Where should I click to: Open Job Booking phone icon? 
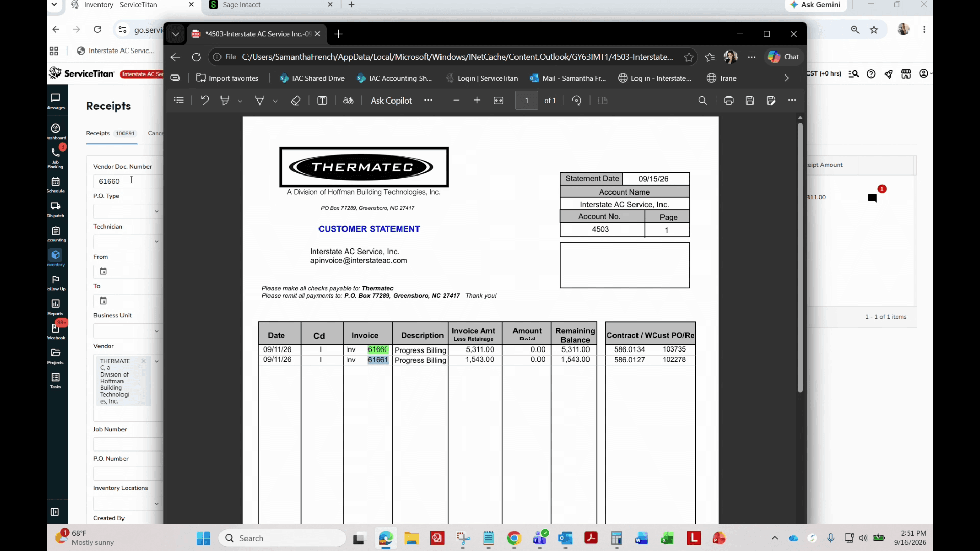56,158
